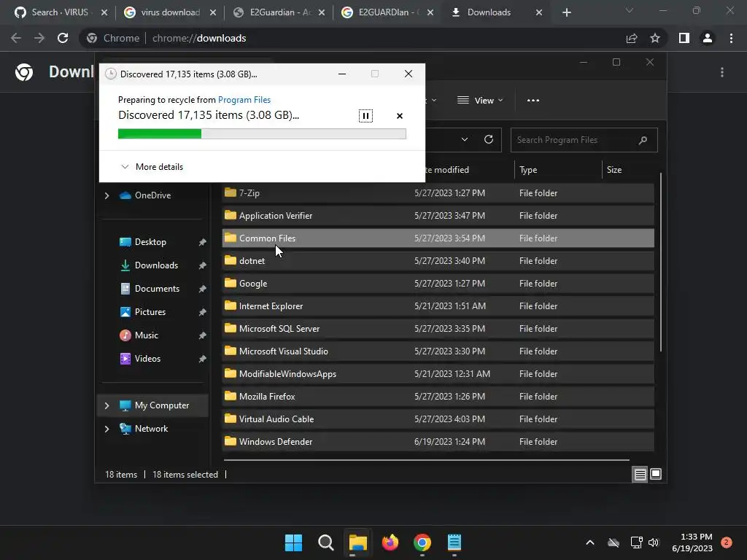
Task: Sort by Type column header
Action: pos(558,170)
